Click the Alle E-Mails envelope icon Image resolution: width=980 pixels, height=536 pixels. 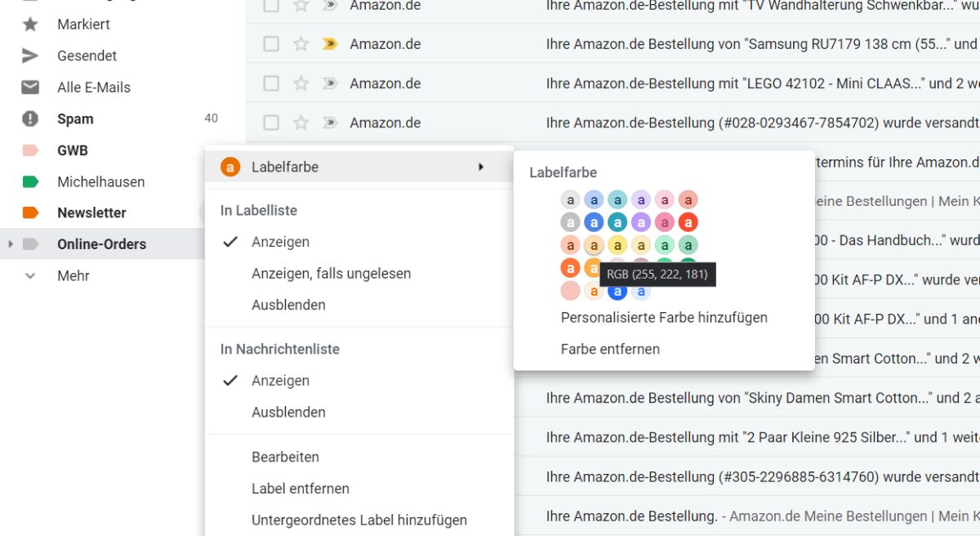[x=30, y=87]
